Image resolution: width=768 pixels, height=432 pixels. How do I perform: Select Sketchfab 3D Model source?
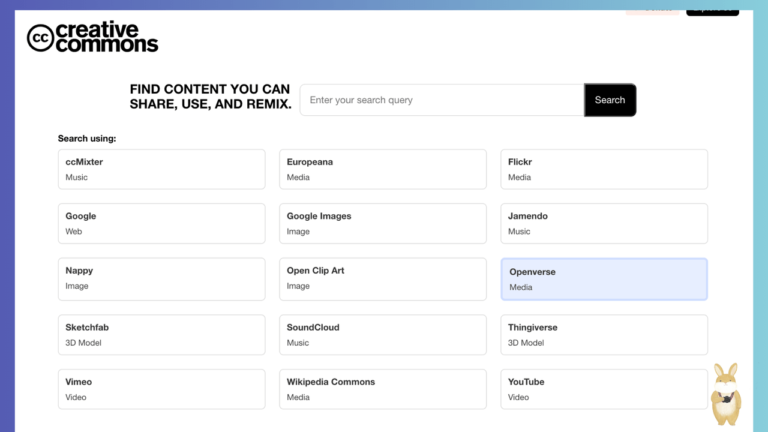coord(162,335)
